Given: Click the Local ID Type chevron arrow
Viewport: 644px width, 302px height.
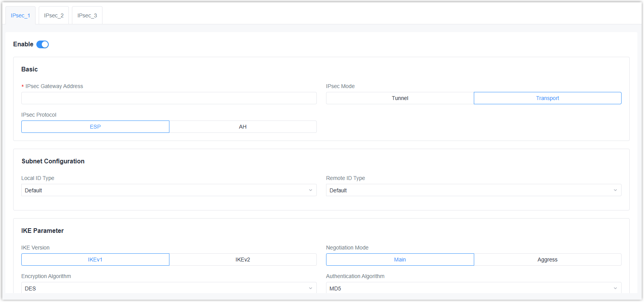Looking at the screenshot, I should click(311, 190).
